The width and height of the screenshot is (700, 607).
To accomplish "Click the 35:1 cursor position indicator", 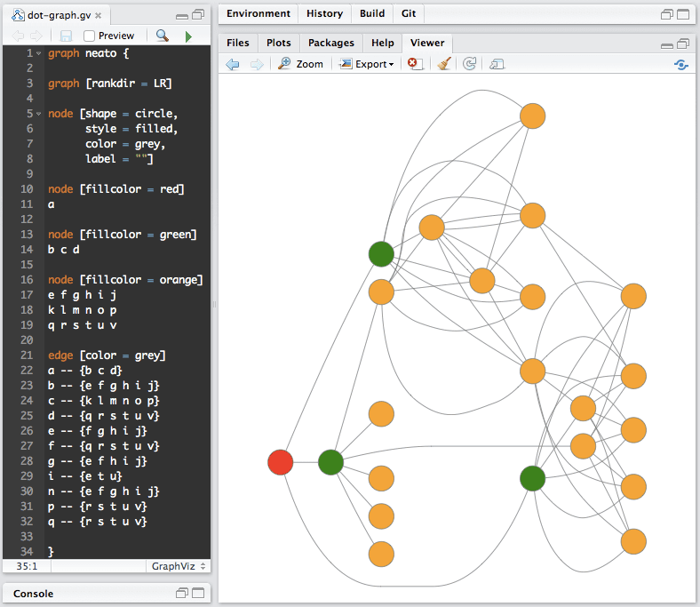I will point(27,566).
